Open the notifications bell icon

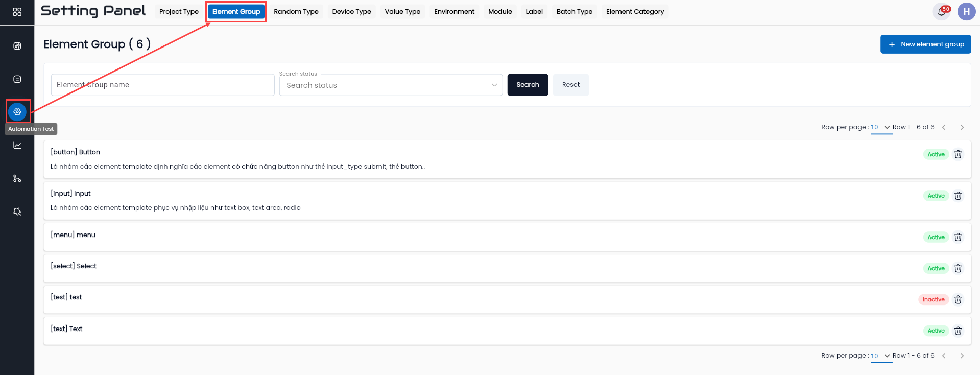click(941, 12)
